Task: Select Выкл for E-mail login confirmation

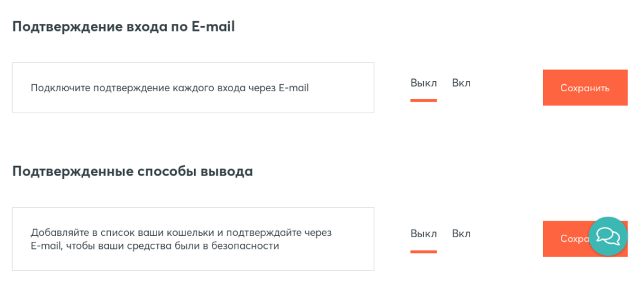Action: click(x=423, y=83)
